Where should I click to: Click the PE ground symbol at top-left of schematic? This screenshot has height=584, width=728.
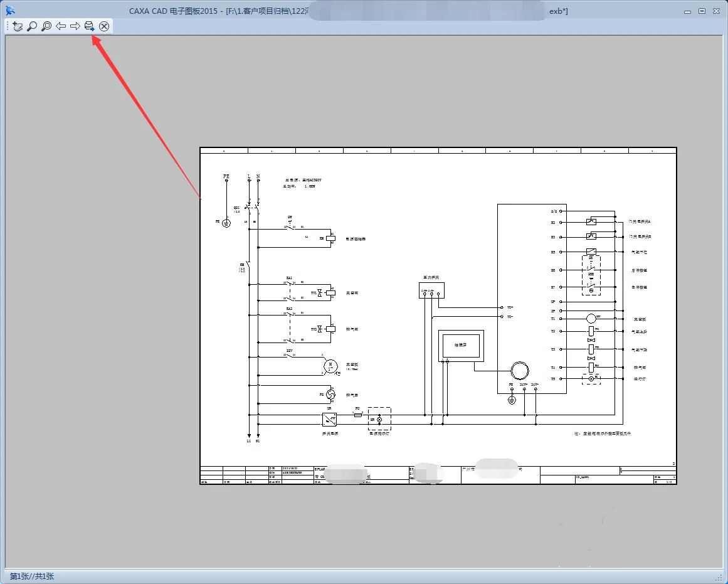tap(226, 221)
